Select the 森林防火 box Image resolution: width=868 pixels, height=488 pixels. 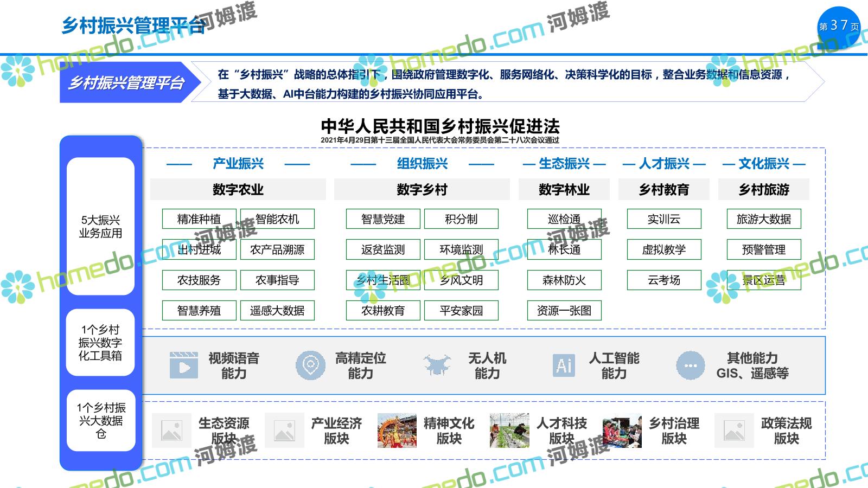click(564, 280)
